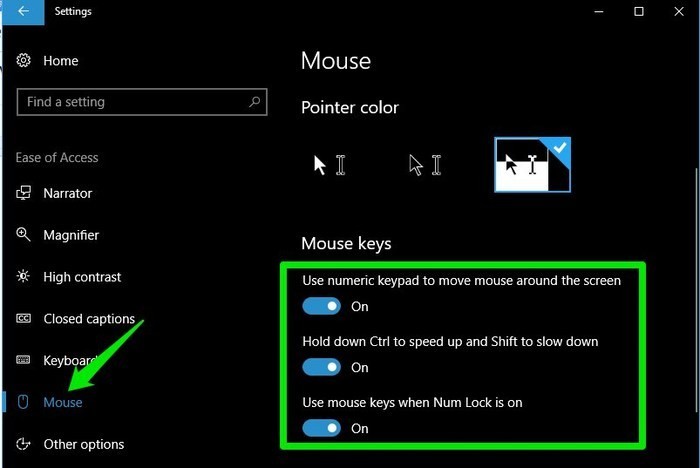
Task: Toggle numeric keypad mouse movement switch
Action: (322, 306)
